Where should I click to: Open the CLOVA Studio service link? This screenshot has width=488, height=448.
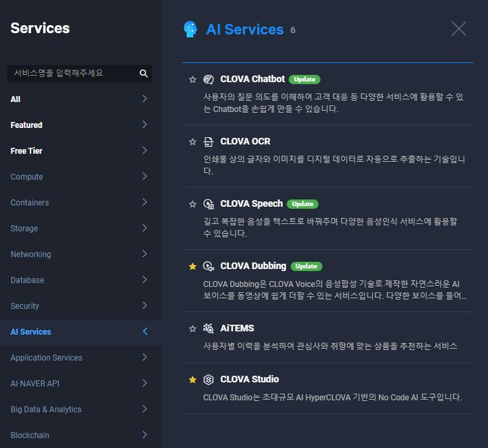point(249,380)
